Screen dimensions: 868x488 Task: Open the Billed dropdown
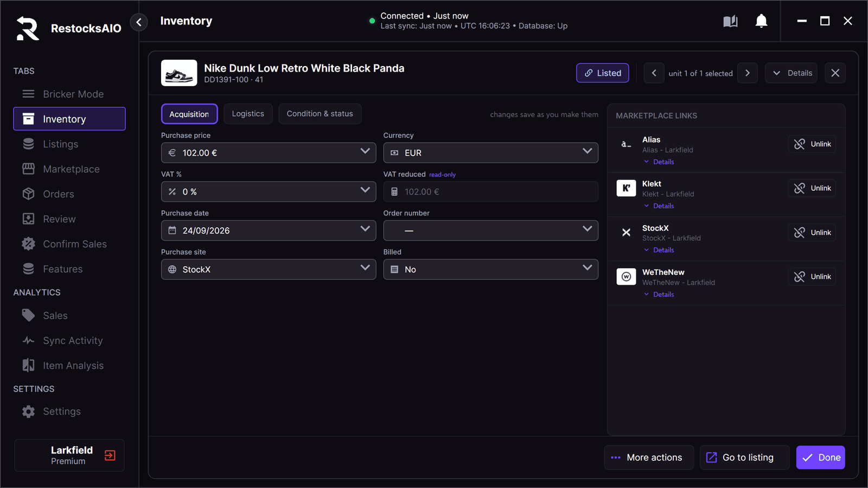pyautogui.click(x=490, y=269)
